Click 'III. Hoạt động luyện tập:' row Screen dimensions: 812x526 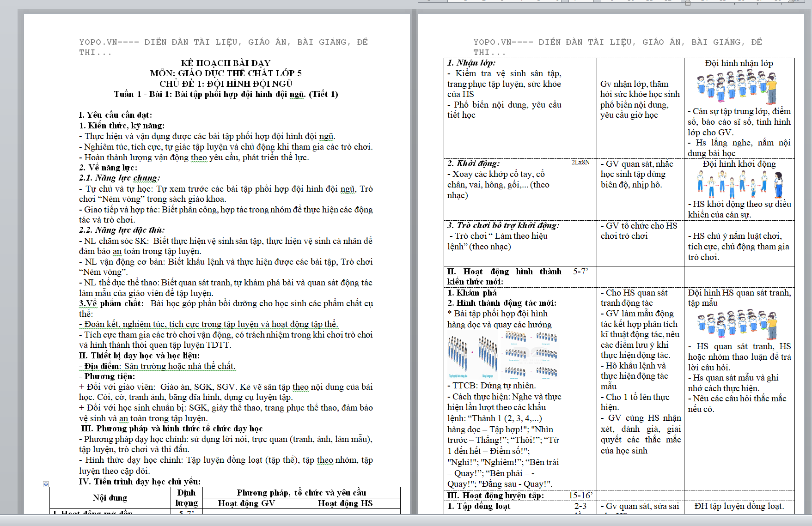(x=495, y=496)
